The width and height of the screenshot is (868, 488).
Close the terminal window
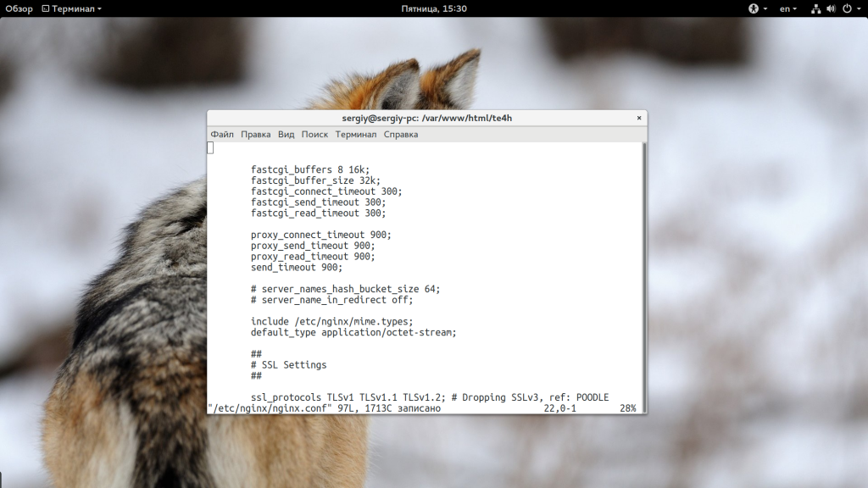point(637,118)
